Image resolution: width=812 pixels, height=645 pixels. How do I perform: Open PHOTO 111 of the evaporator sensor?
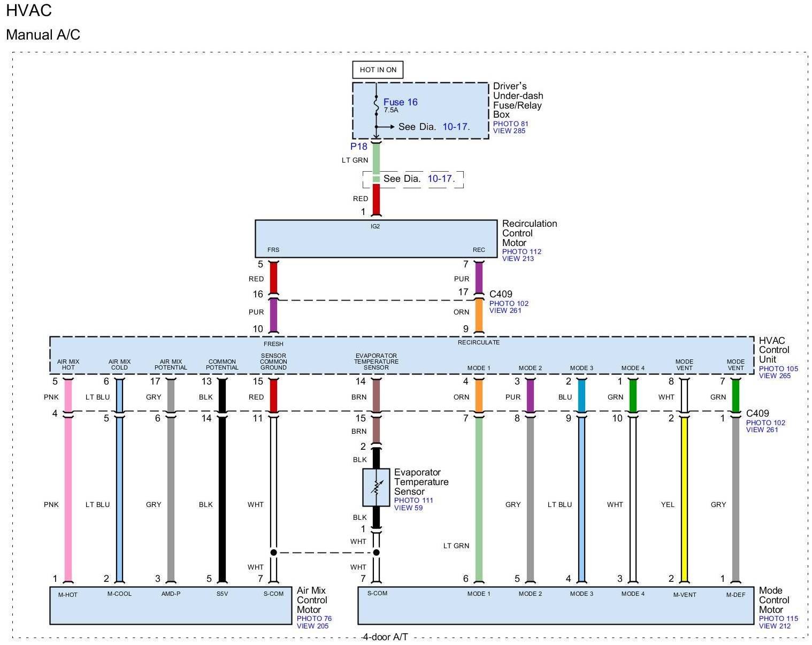pyautogui.click(x=413, y=501)
